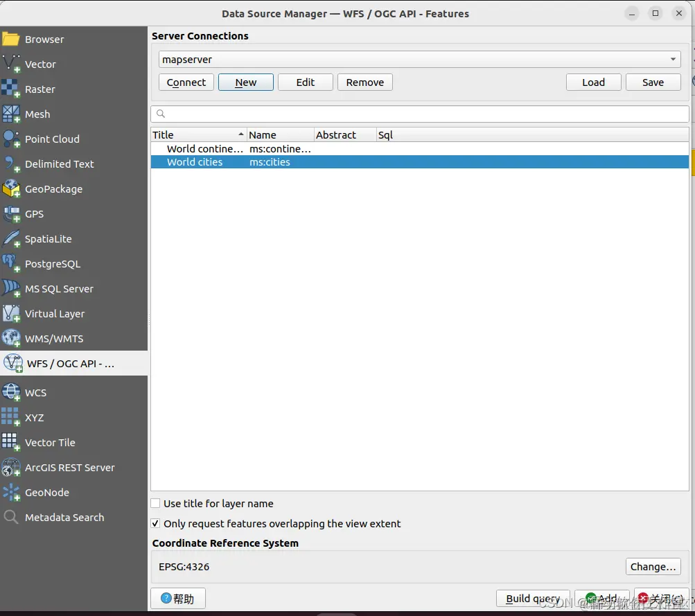Open the Browser folder icon in sidebar

(10, 39)
